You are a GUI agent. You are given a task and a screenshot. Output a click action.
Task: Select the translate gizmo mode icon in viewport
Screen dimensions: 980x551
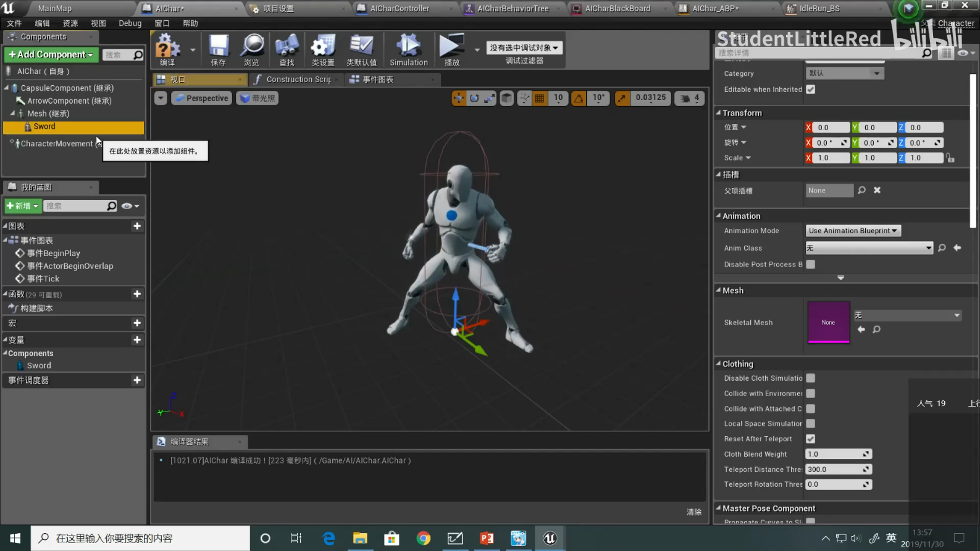pos(459,98)
